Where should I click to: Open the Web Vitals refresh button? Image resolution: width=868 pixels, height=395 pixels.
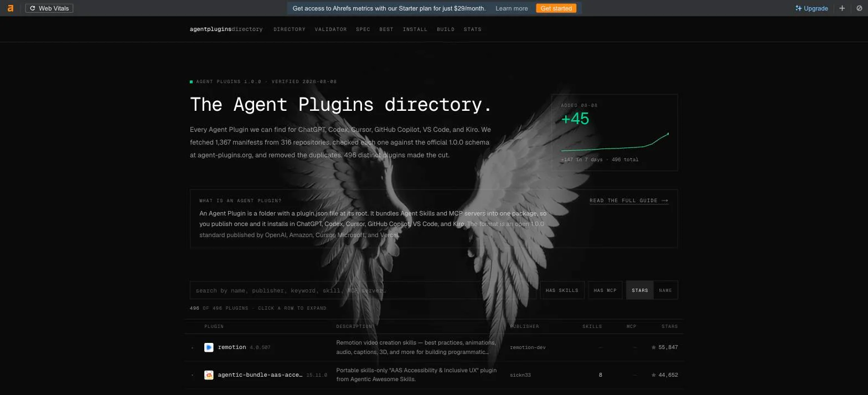point(49,8)
